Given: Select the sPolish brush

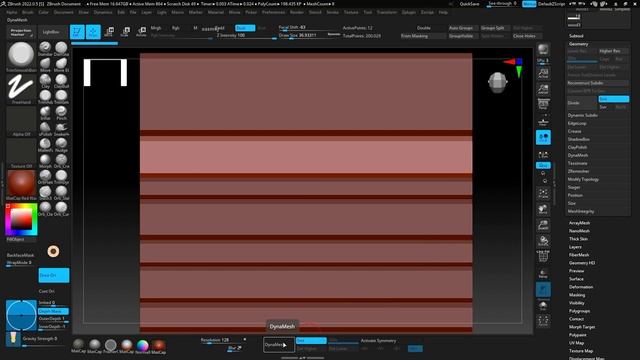Looking at the screenshot, I should pos(45,128).
